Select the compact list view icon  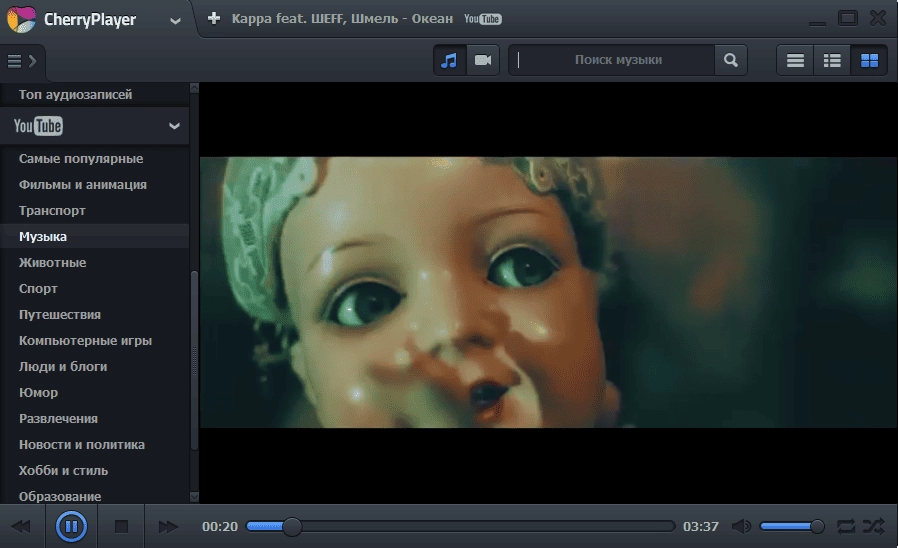(x=795, y=60)
